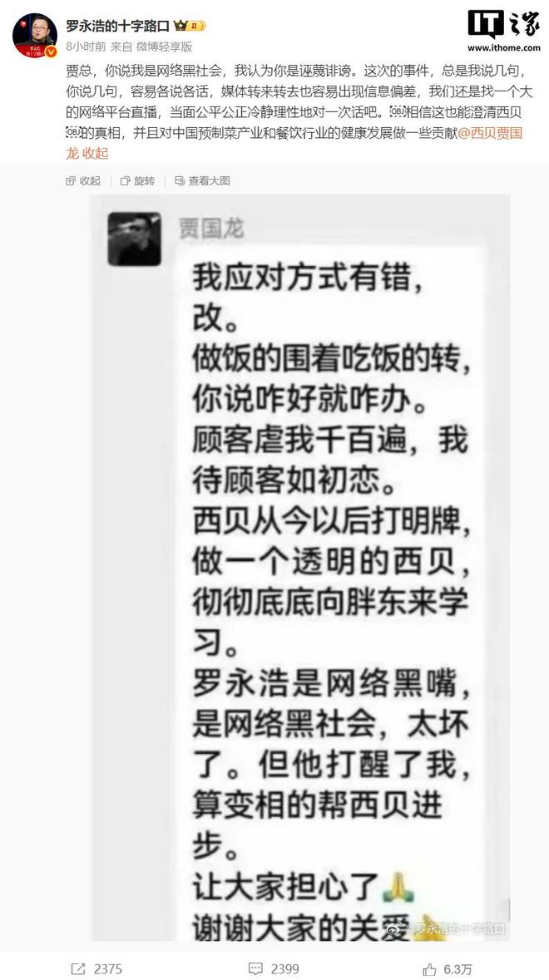Click the IT之家 logo

(504, 25)
